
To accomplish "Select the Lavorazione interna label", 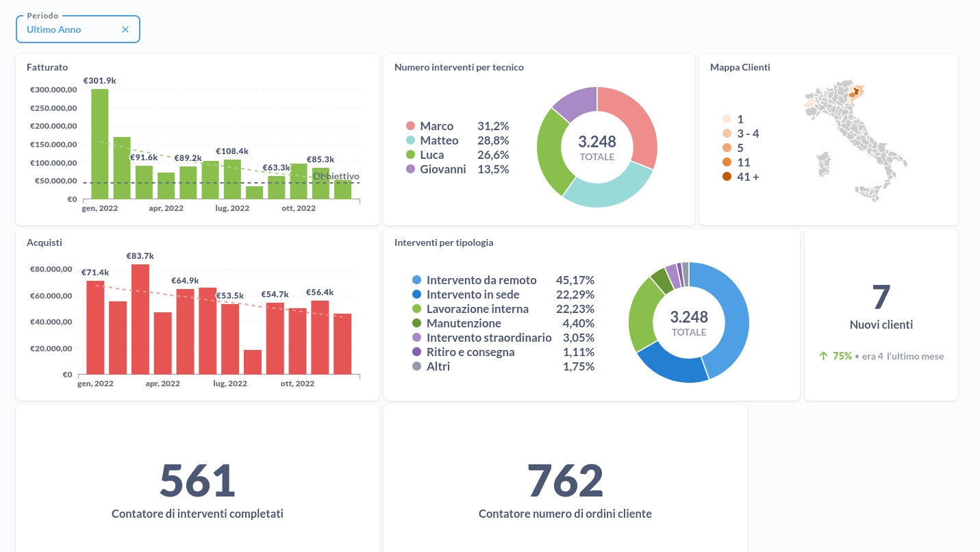I will tap(477, 309).
